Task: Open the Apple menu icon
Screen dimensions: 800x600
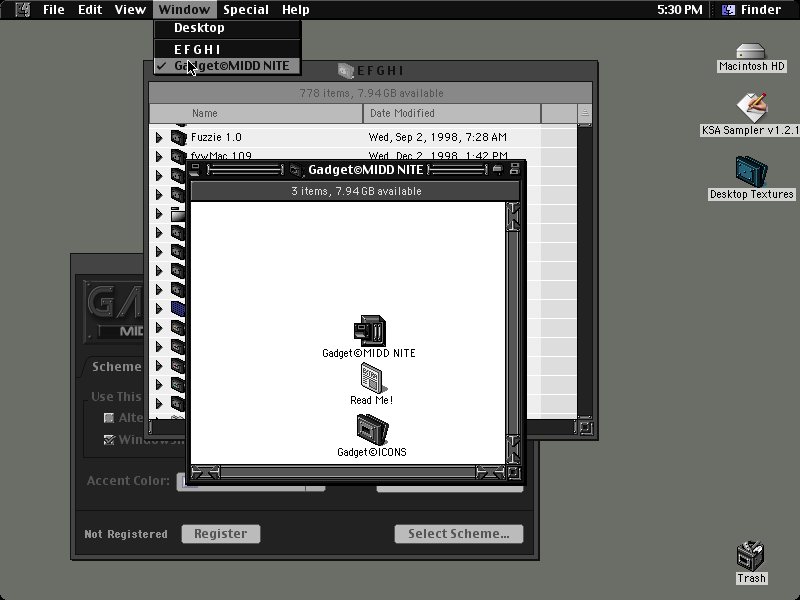Action: pyautogui.click(x=22, y=10)
